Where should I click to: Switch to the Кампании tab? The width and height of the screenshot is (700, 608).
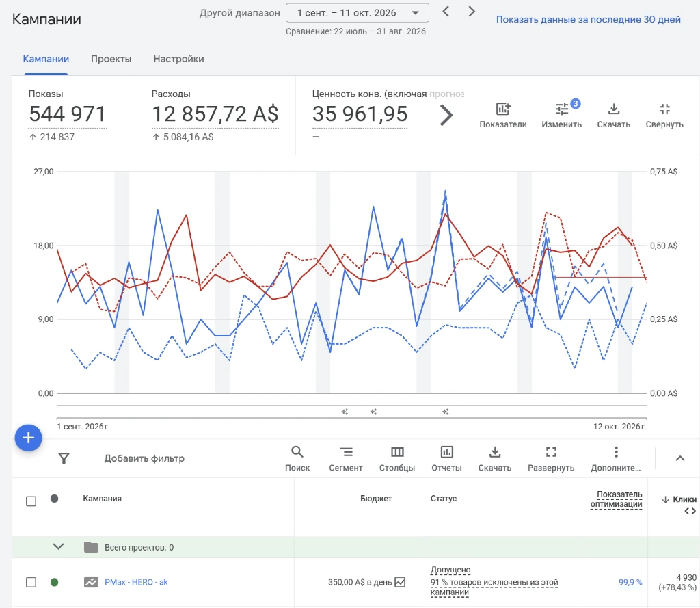[x=46, y=59]
